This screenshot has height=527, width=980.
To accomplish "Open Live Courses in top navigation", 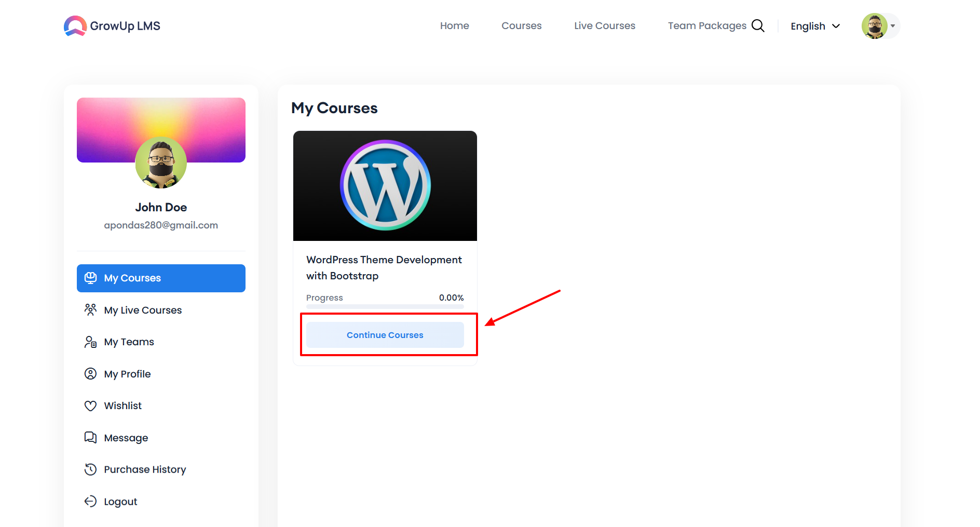I will [605, 25].
